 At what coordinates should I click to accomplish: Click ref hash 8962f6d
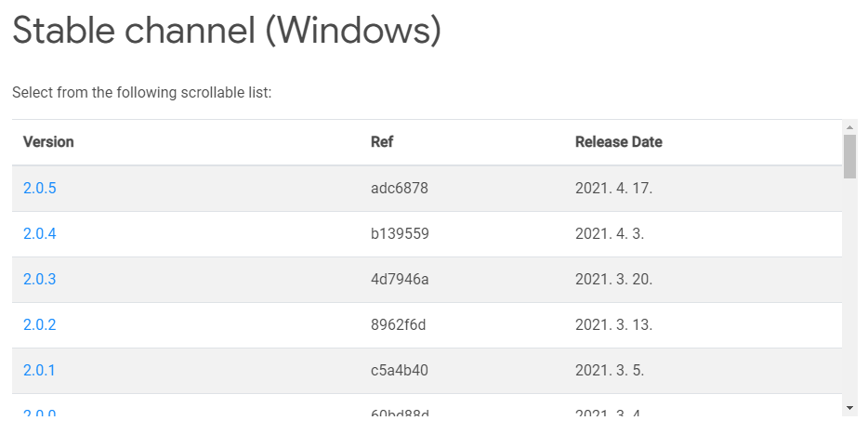tap(398, 324)
